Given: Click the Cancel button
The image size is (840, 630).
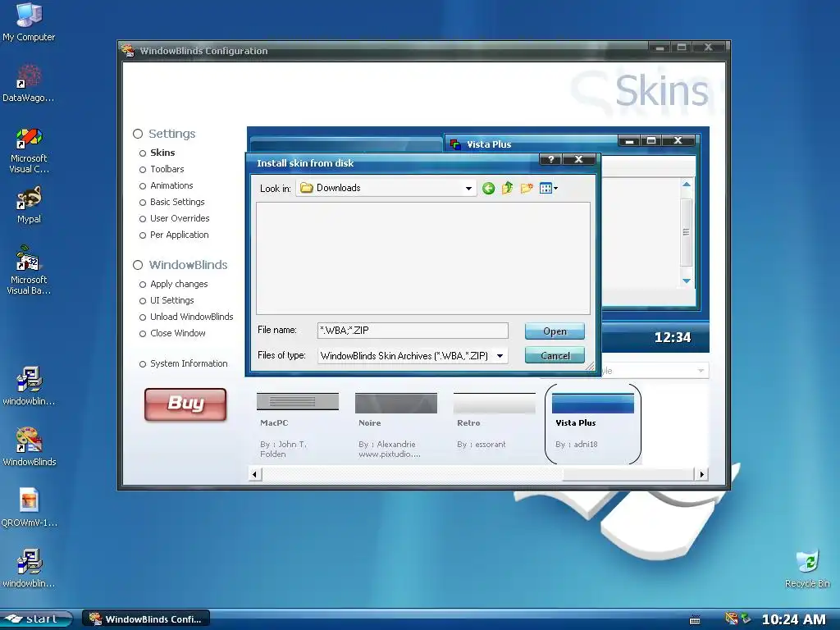Looking at the screenshot, I should (555, 355).
